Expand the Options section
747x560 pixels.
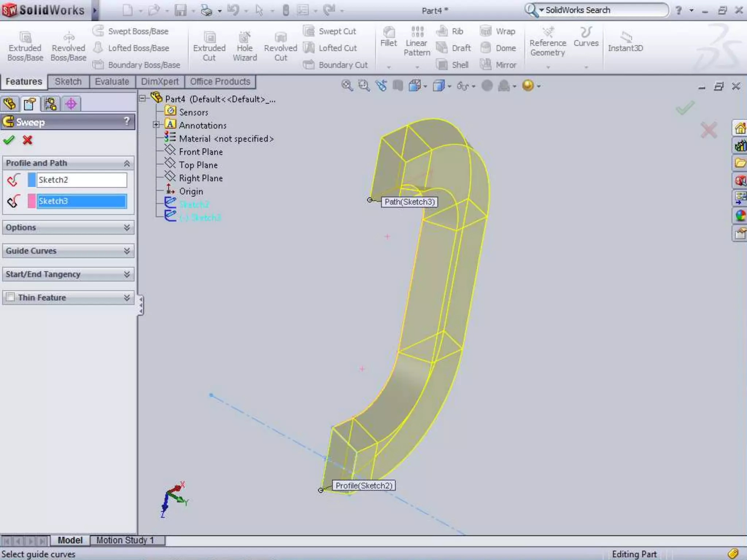pos(127,227)
